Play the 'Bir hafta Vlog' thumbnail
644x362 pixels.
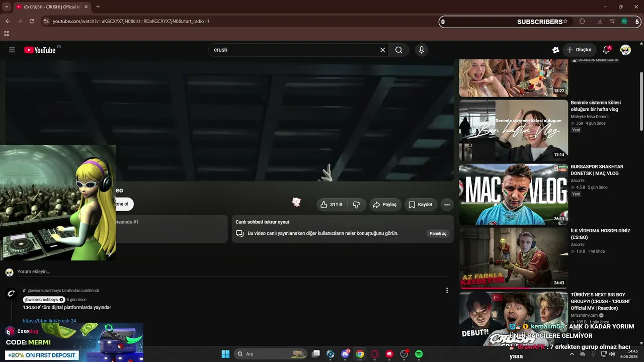[514, 130]
